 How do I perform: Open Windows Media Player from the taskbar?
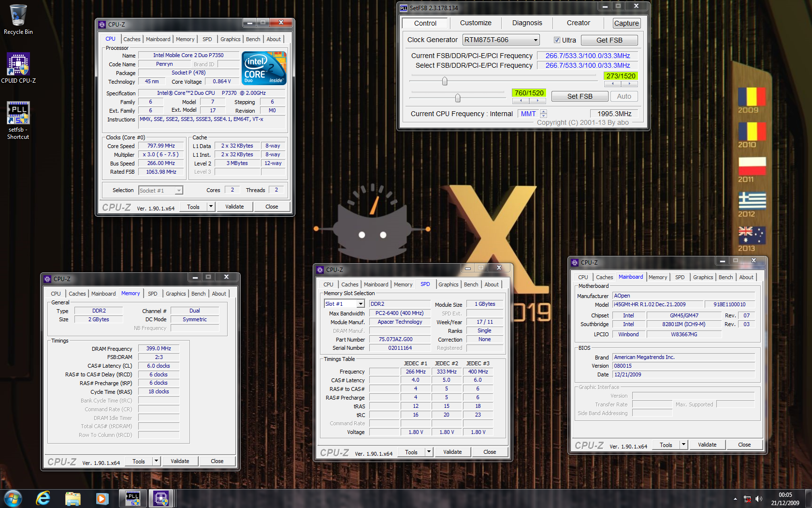pyautogui.click(x=102, y=498)
